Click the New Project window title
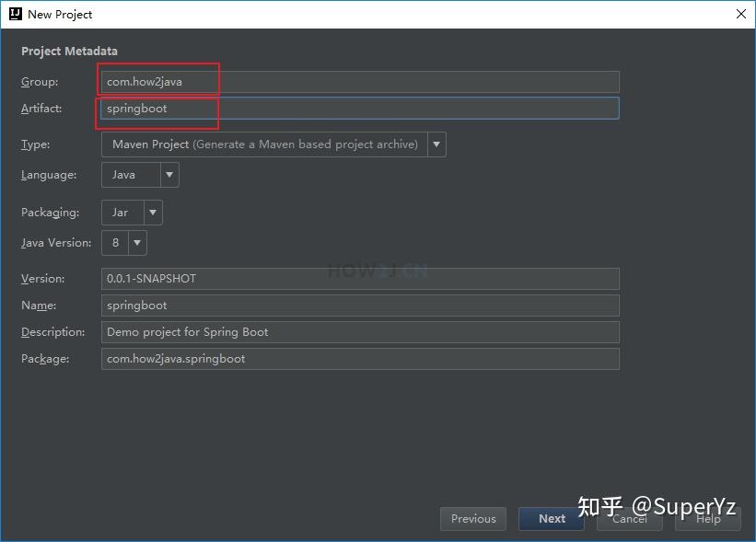 click(60, 15)
